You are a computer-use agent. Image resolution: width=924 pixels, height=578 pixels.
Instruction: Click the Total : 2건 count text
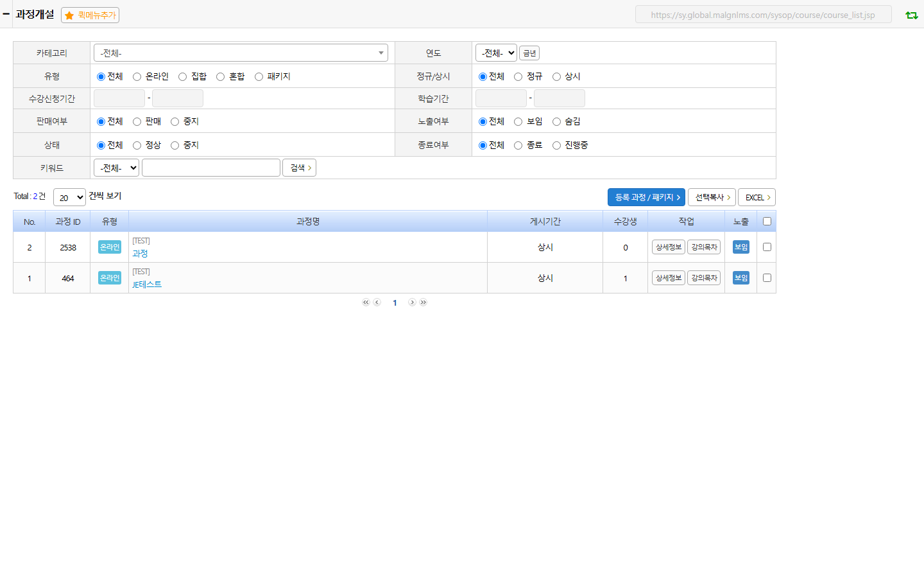click(x=30, y=197)
